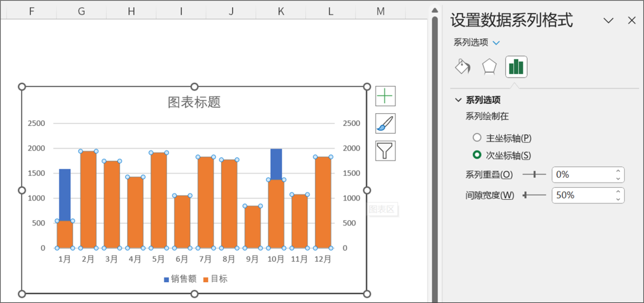Select column header G
Image resolution: width=644 pixels, height=303 pixels.
81,11
